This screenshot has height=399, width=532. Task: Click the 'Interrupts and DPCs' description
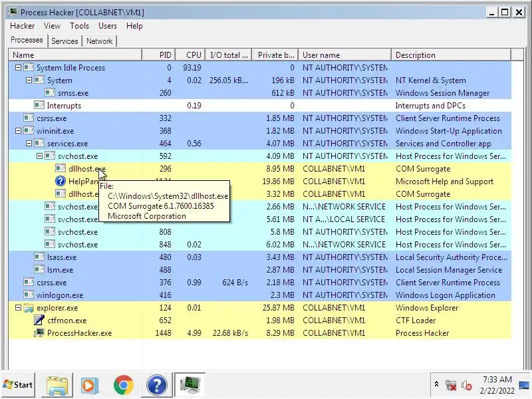click(430, 106)
